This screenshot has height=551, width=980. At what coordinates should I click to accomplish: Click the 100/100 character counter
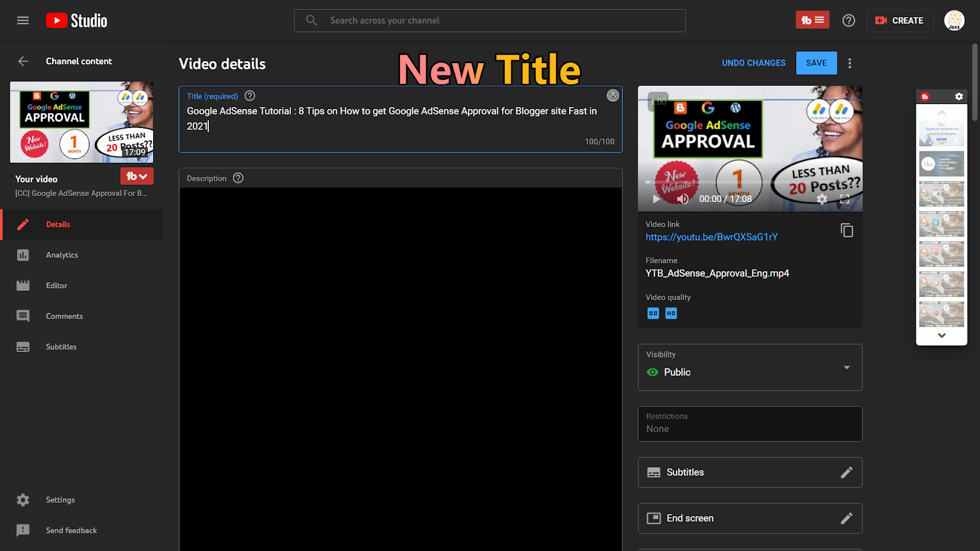(x=599, y=141)
